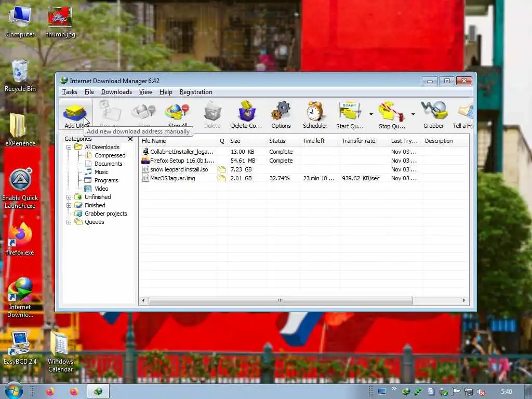Select the thumb.jpg desktop file
The height and width of the screenshot is (399, 532).
coord(61,21)
